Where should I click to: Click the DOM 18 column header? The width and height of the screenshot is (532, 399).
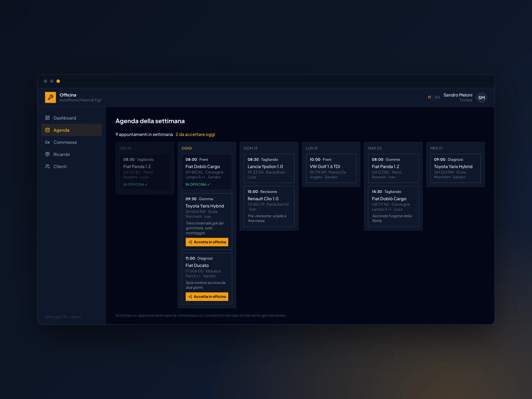pyautogui.click(x=250, y=148)
